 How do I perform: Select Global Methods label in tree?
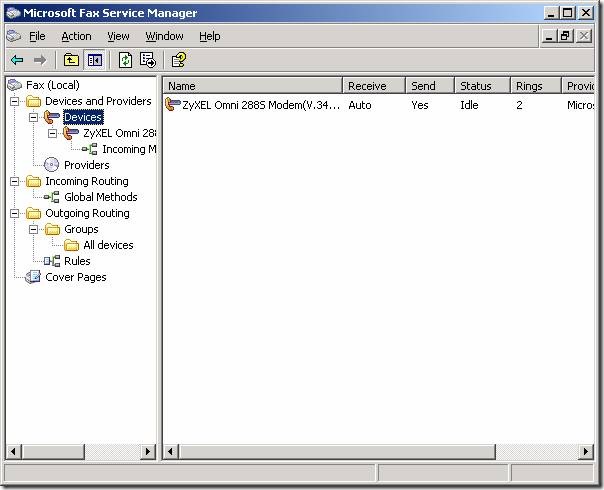click(101, 197)
